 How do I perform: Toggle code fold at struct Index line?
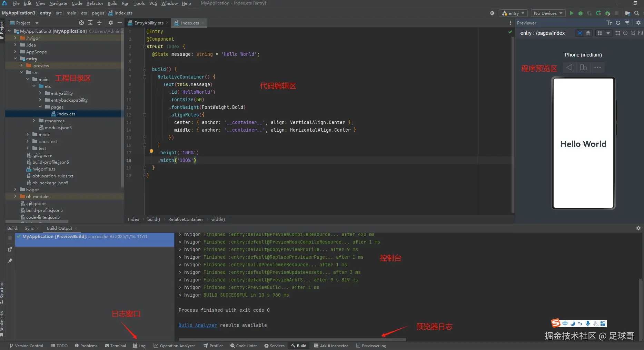tap(145, 47)
